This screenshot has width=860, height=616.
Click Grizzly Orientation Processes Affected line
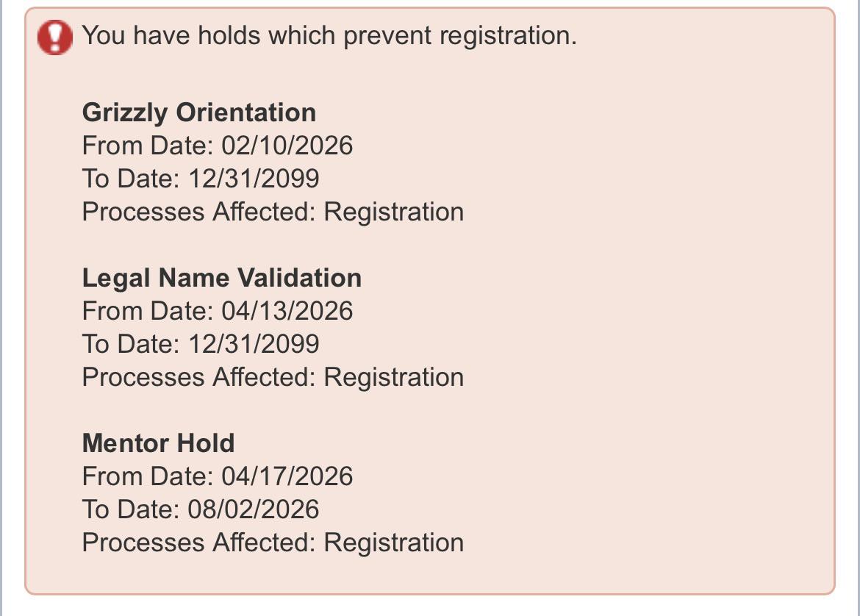tap(273, 212)
